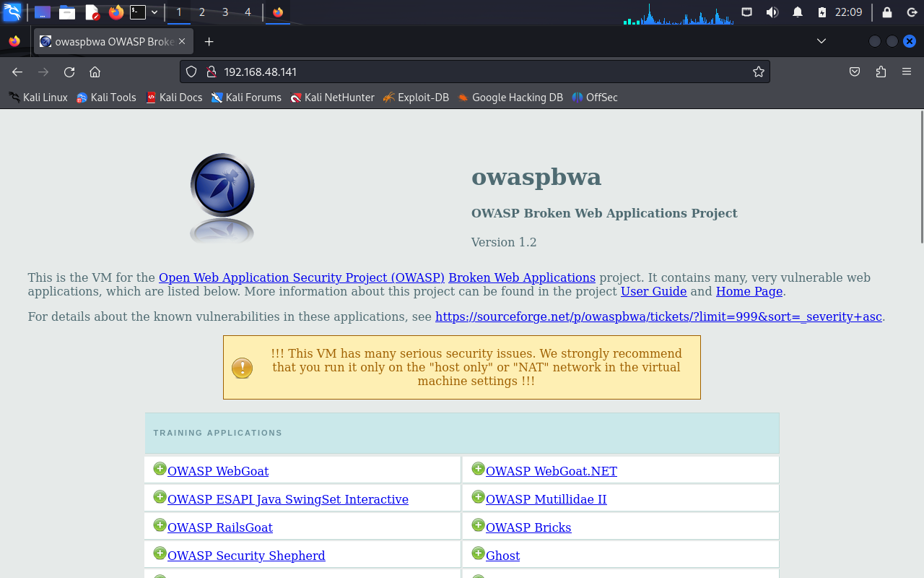Open the network connection tray icon
This screenshot has width=924, height=578.
(747, 12)
